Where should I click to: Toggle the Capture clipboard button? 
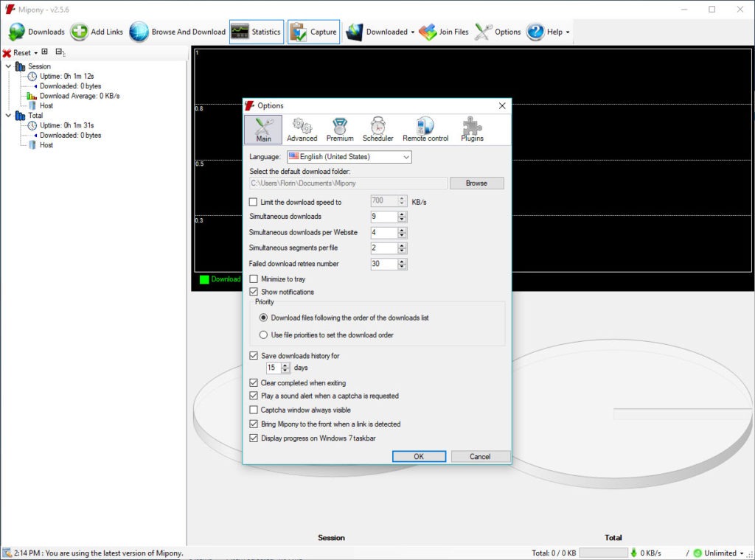coord(314,32)
